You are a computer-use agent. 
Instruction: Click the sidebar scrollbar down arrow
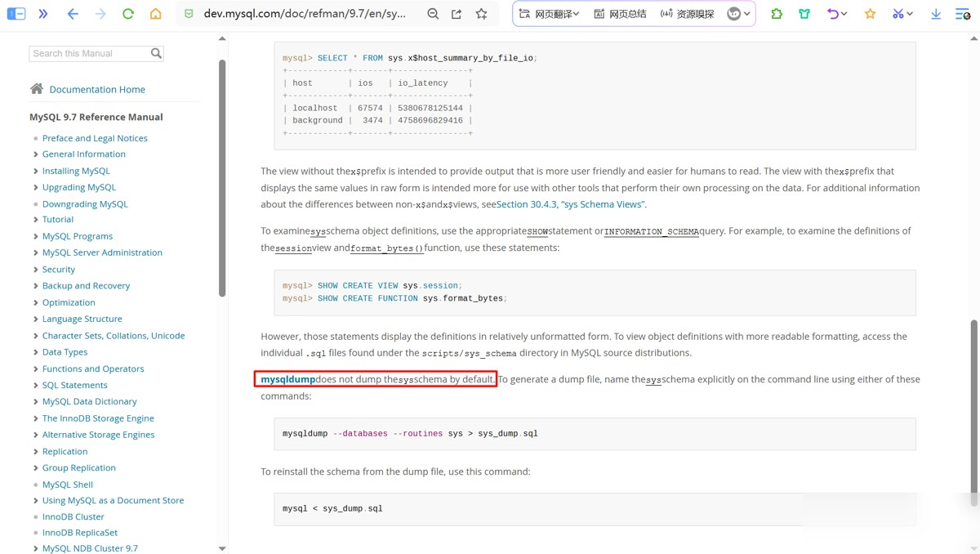click(222, 549)
